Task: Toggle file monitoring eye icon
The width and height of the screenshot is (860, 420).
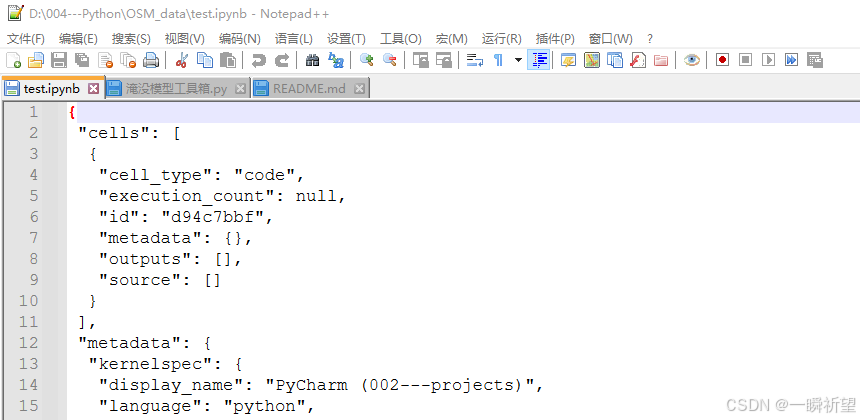Action: 691,60
